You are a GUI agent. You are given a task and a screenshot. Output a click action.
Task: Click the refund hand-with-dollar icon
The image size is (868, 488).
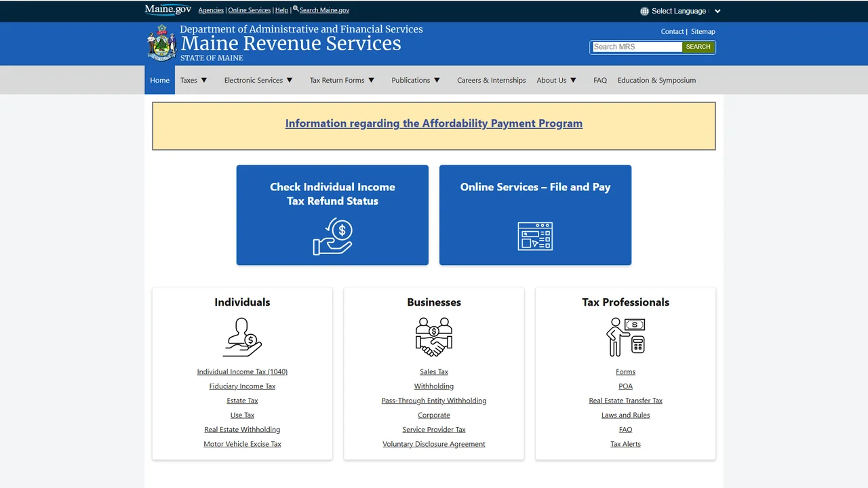[x=332, y=236]
